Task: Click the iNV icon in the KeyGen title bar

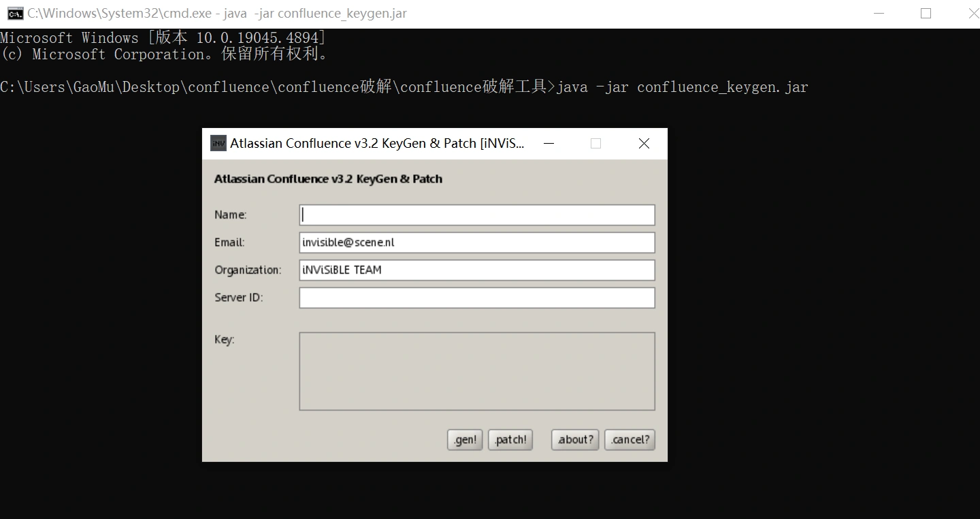Action: pos(218,143)
